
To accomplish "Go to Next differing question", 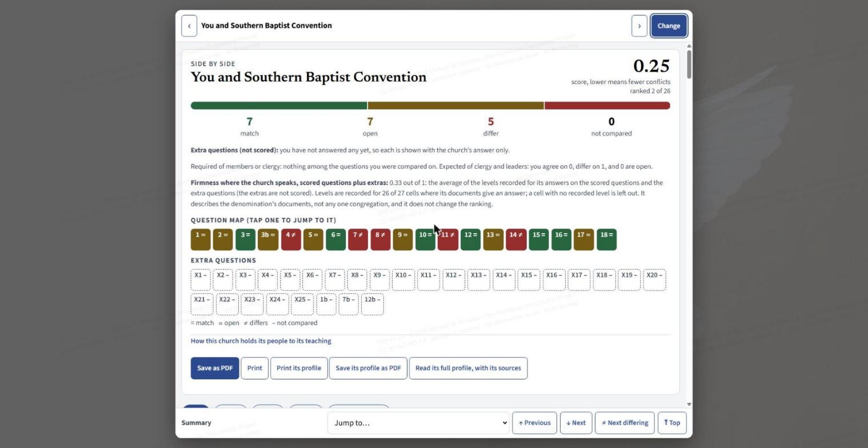I will [x=625, y=423].
